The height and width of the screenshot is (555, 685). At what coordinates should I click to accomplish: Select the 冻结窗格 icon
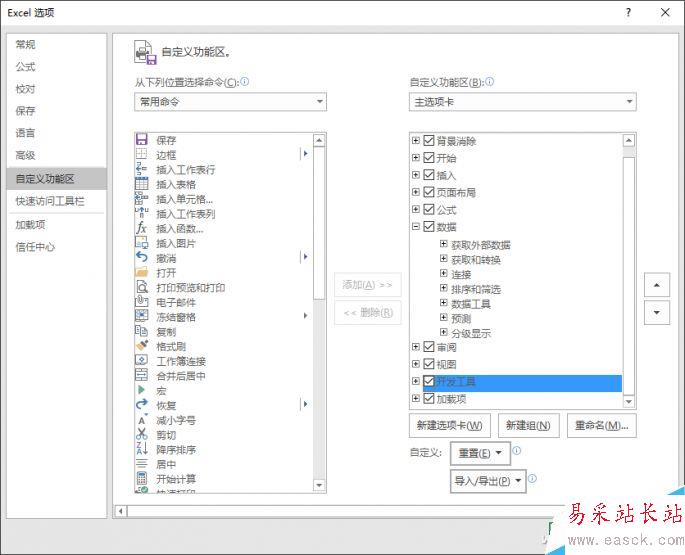(142, 316)
